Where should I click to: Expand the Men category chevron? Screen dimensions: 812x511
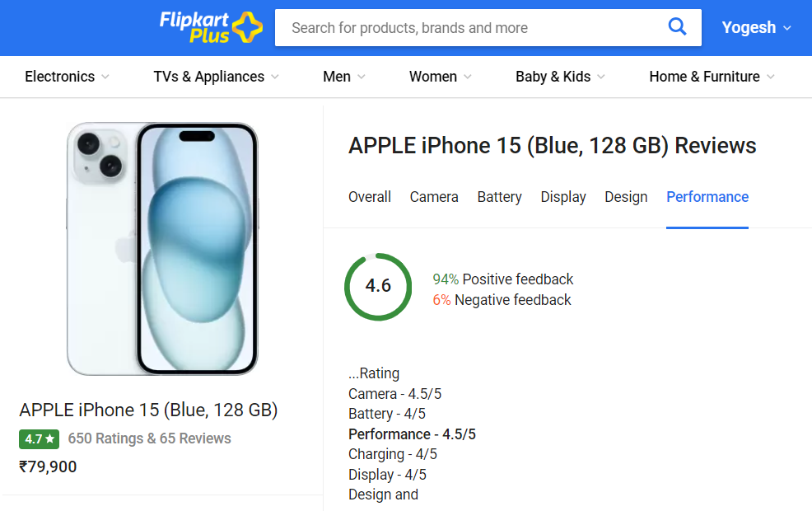coord(362,77)
